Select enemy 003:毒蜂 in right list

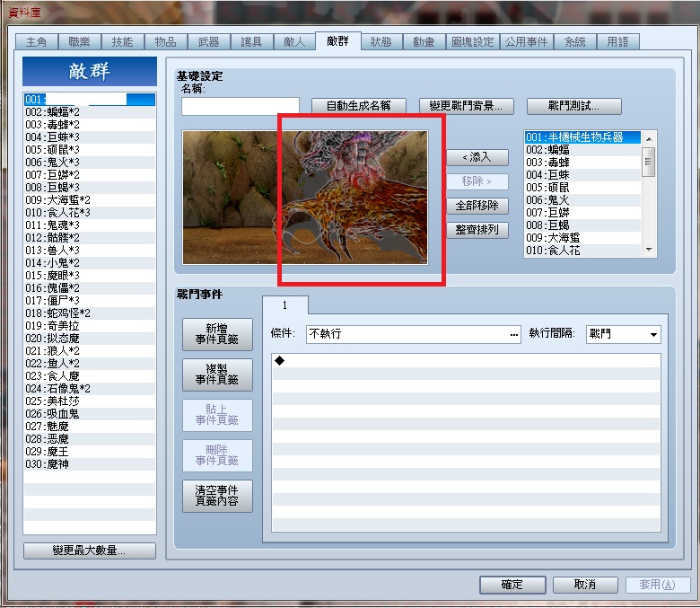tap(582, 163)
